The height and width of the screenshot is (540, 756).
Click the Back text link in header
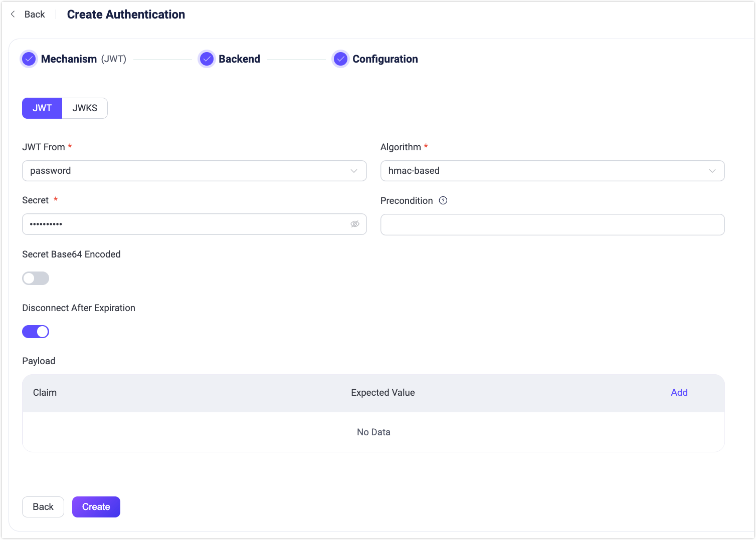coord(35,15)
